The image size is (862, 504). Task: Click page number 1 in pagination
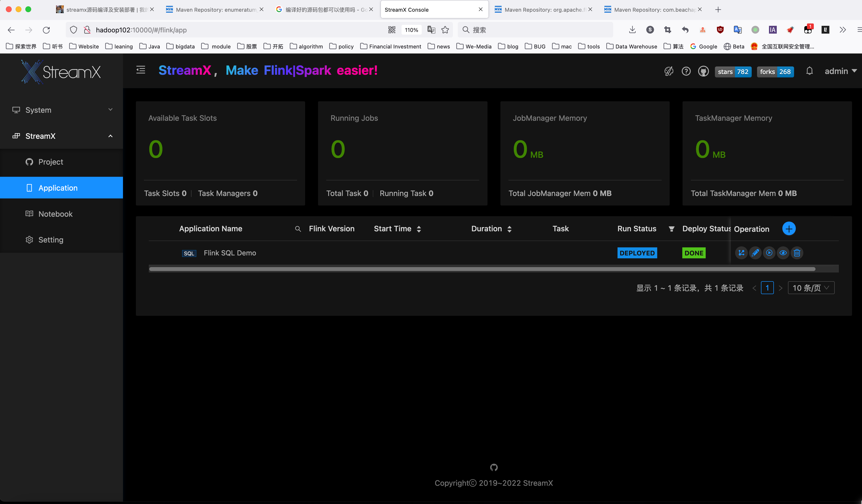point(767,288)
